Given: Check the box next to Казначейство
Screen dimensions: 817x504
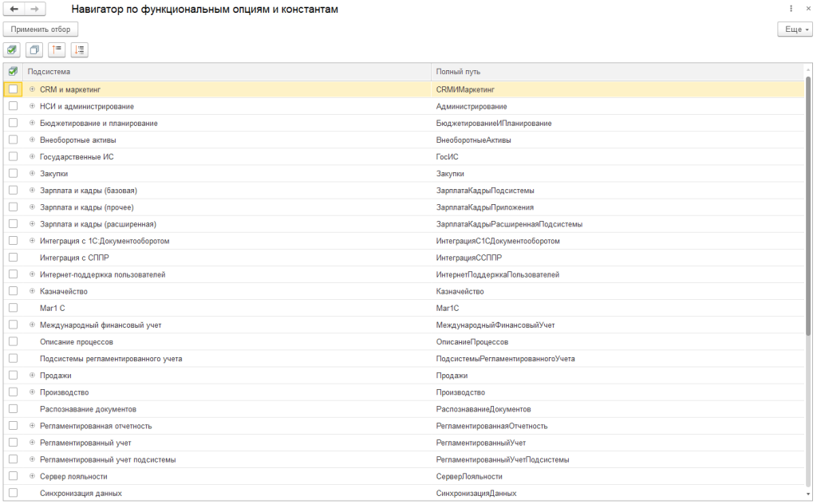Looking at the screenshot, I should coord(13,291).
